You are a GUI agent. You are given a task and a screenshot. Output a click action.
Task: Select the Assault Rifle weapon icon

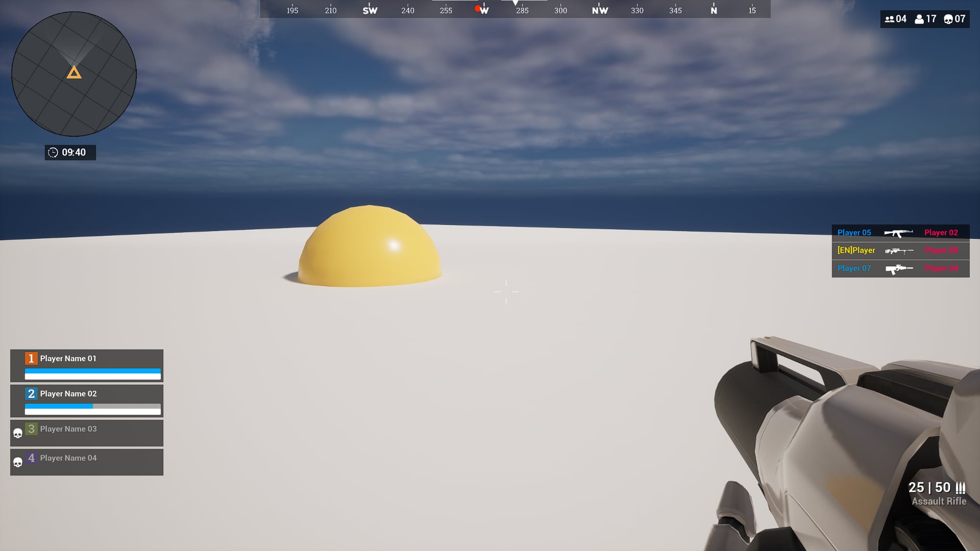tap(898, 232)
